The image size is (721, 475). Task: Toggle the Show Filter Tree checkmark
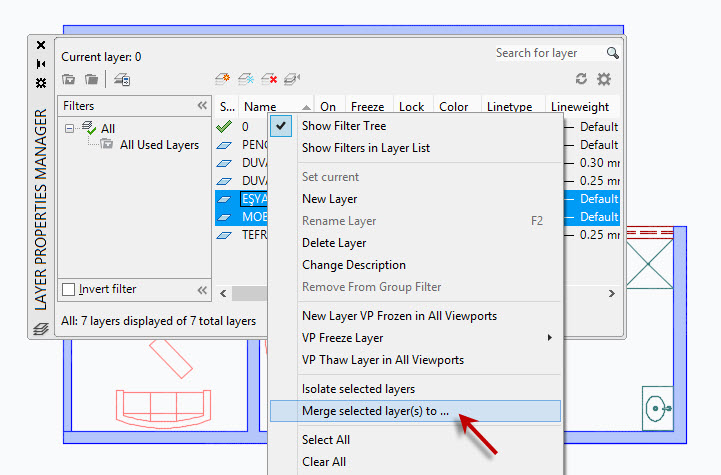tap(281, 126)
